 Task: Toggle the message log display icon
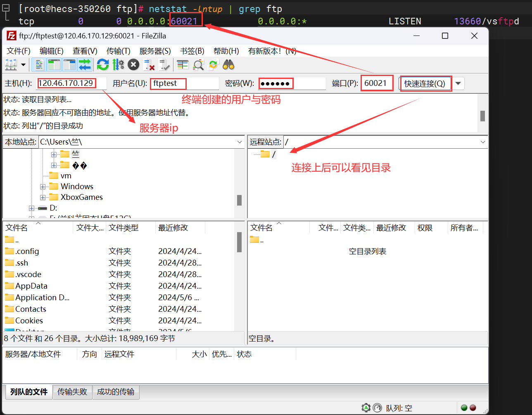click(39, 65)
